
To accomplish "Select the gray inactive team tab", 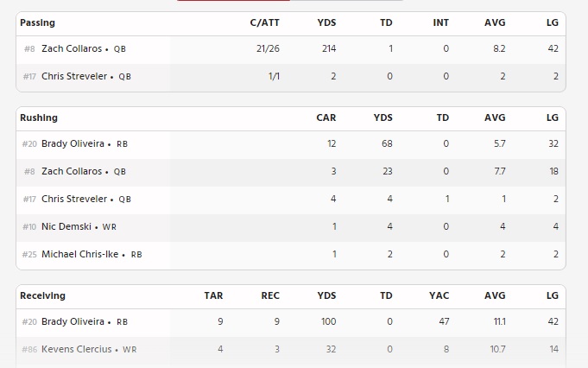I will pyautogui.click(x=346, y=0).
